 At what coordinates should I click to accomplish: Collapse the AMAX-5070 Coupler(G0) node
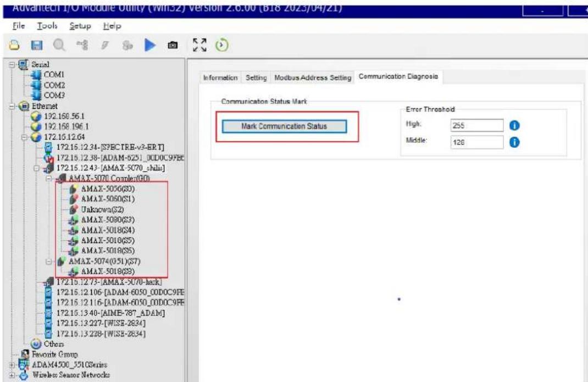pos(49,179)
